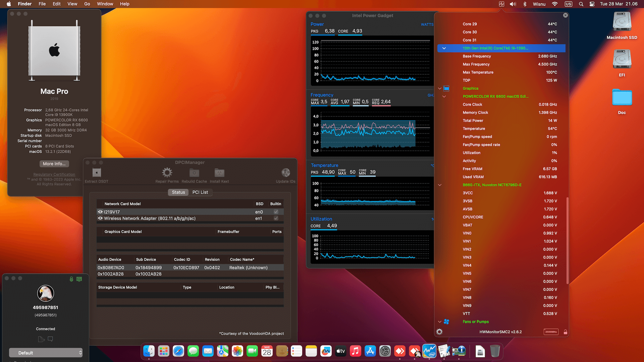Toggle the Builtin checkbox for I219V17
The height and width of the screenshot is (362, 644).
point(276,212)
